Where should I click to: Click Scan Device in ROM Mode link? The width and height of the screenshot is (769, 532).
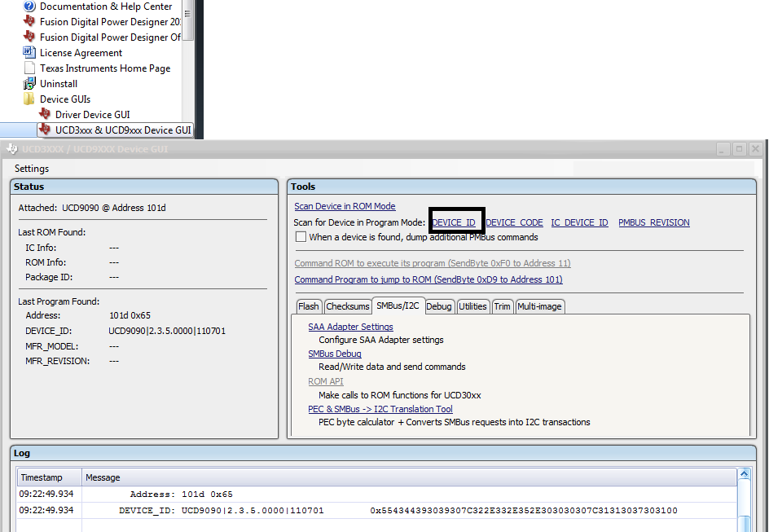coord(345,206)
